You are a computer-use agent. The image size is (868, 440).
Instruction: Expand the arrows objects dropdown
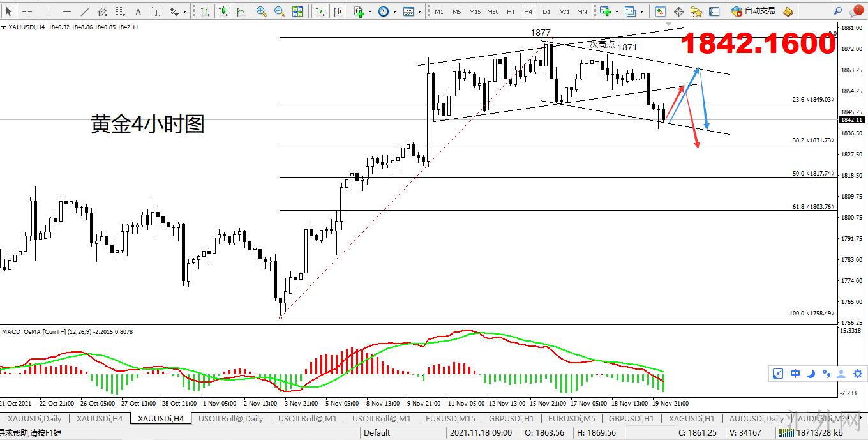pyautogui.click(x=185, y=11)
